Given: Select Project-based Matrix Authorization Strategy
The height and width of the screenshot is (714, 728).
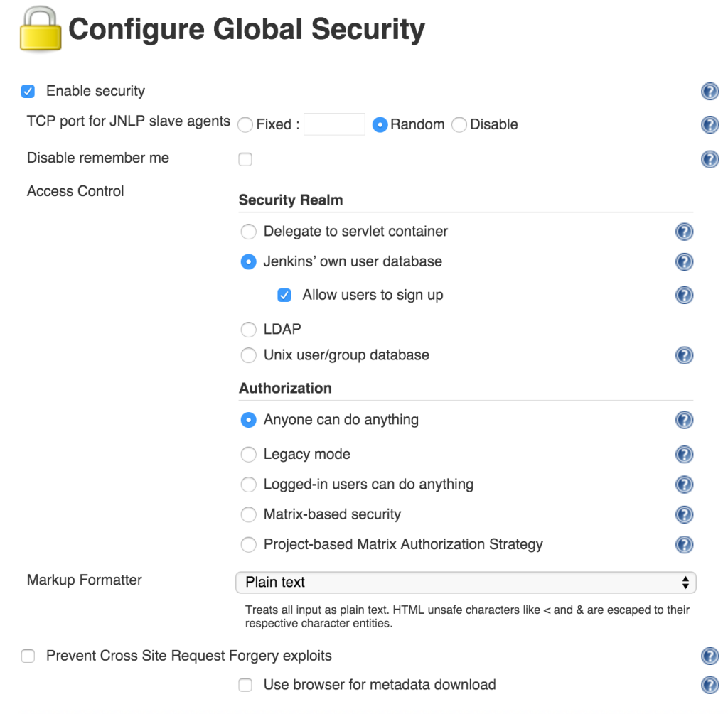Looking at the screenshot, I should (248, 545).
